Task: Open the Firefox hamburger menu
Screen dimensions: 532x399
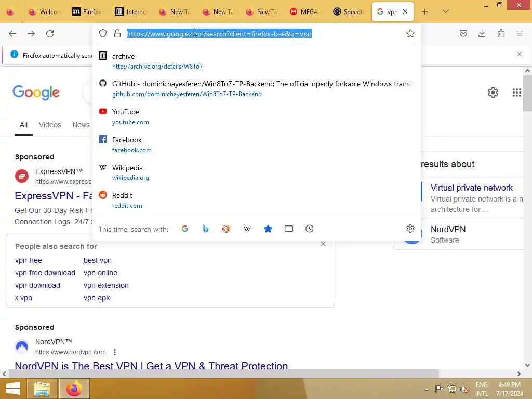Action: 520,33
